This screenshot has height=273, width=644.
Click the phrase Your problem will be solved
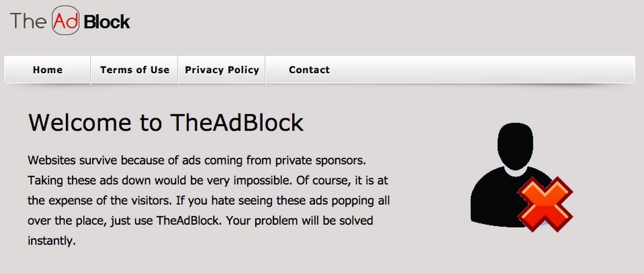pyautogui.click(x=300, y=221)
